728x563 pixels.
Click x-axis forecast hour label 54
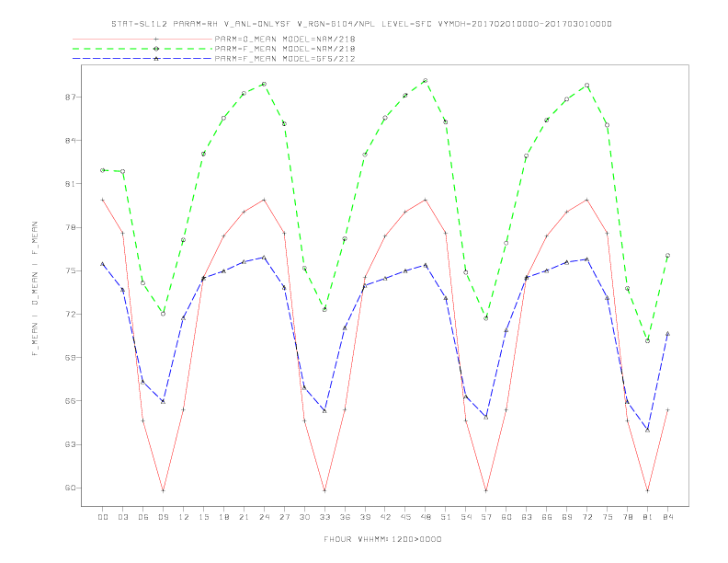click(466, 517)
